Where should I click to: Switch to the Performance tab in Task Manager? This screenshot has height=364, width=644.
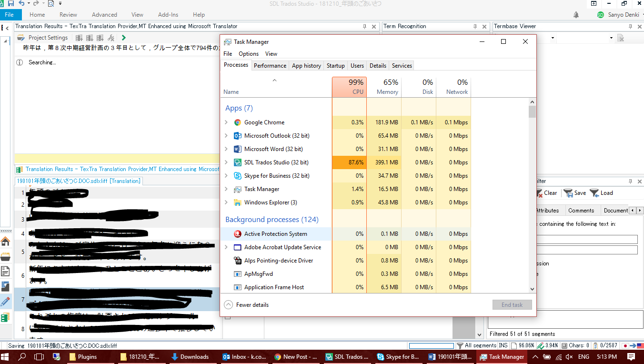click(270, 66)
